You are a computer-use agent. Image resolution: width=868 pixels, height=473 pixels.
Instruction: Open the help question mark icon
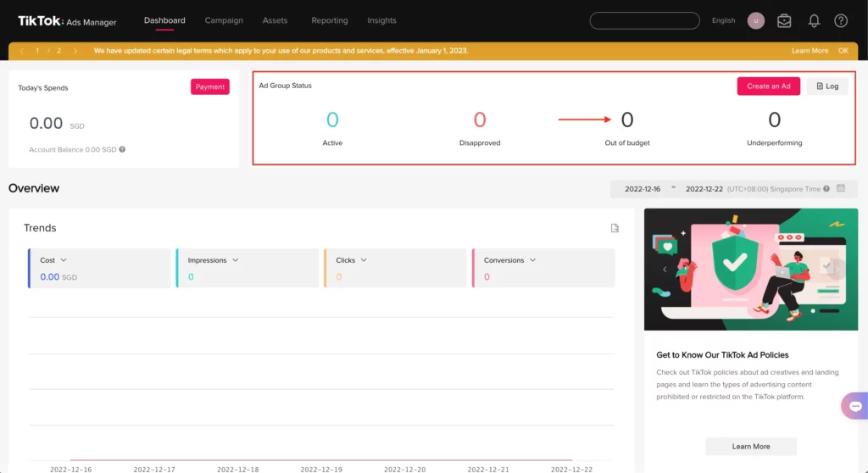[x=841, y=20]
